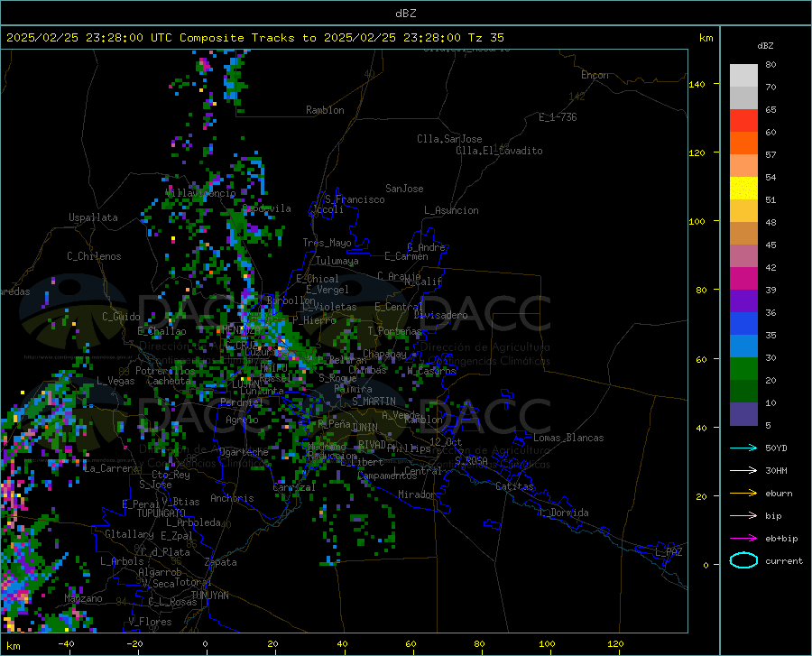Select the green 30 dBZ swatch

(x=743, y=369)
